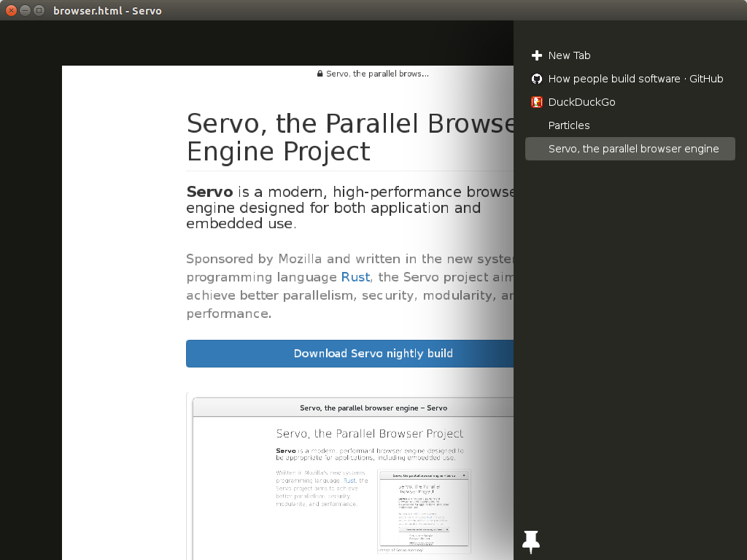Viewport: 747px width, 560px height.
Task: Click the padlock icon in the address bar
Action: [320, 74]
